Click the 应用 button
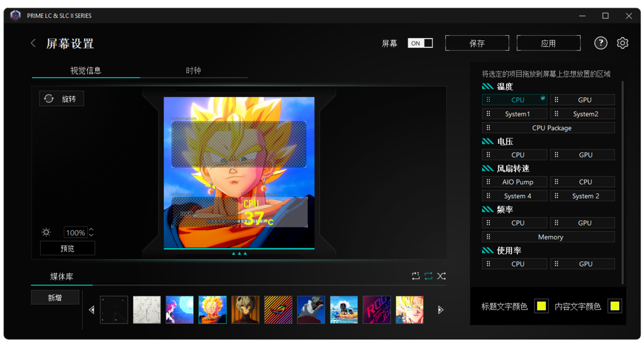The image size is (644, 347). click(548, 43)
